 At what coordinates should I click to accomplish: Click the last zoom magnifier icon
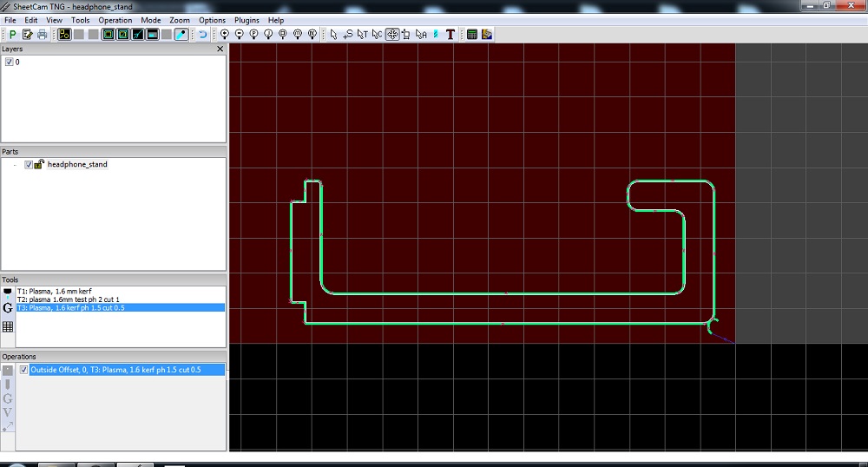pyautogui.click(x=312, y=35)
